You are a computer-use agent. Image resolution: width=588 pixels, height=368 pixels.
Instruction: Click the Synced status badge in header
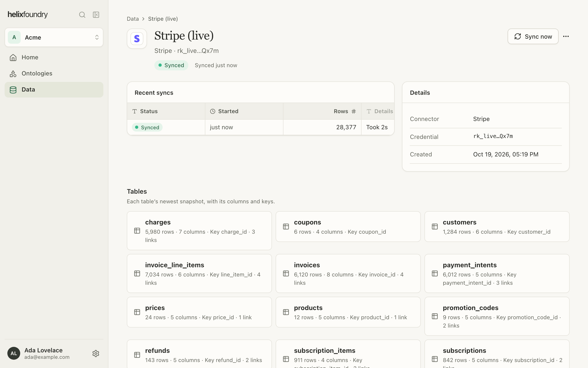(171, 65)
